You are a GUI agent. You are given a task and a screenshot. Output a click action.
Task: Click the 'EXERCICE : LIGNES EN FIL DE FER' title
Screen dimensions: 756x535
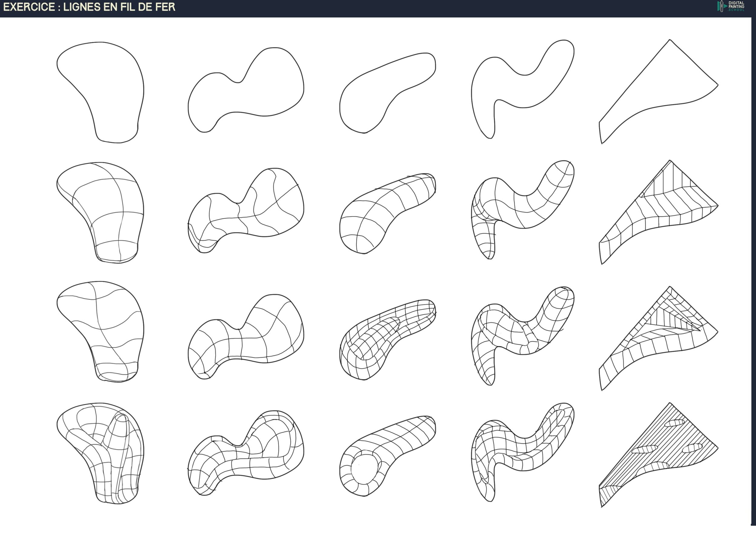click(x=89, y=7)
